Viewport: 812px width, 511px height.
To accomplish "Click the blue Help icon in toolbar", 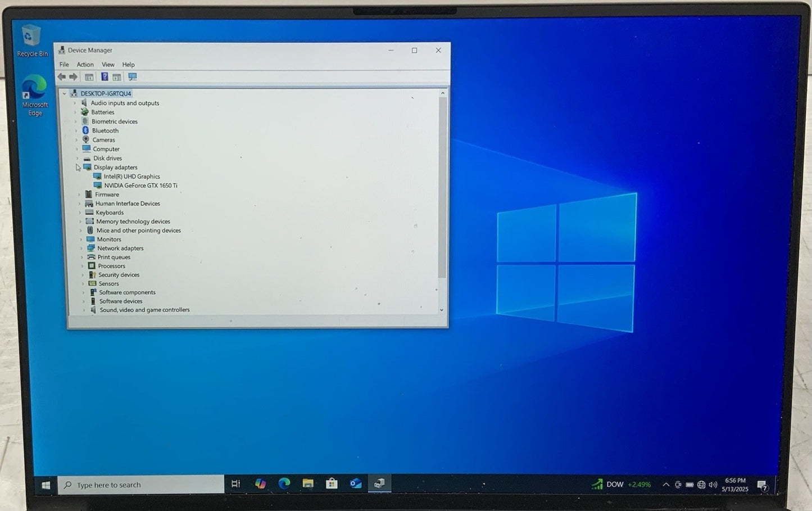I will point(105,77).
